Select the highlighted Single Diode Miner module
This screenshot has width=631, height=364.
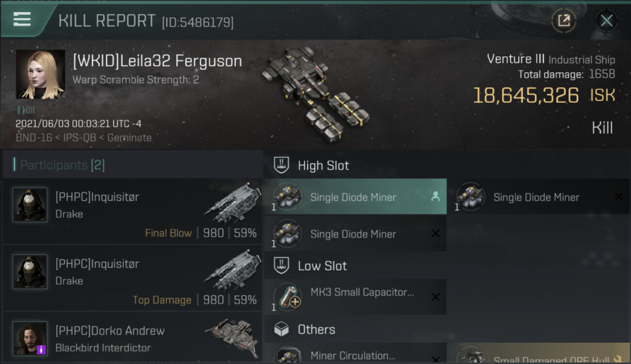(355, 197)
